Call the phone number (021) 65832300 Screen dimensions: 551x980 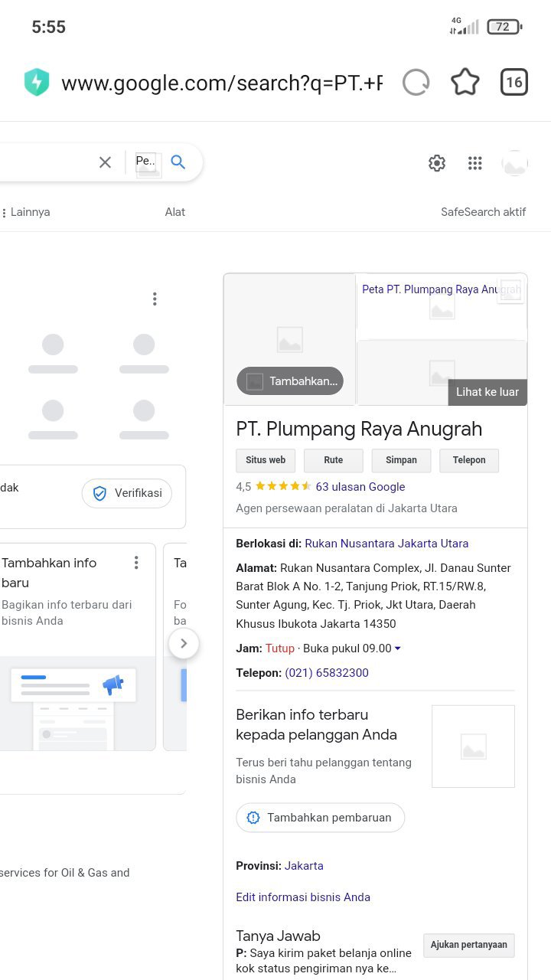327,673
